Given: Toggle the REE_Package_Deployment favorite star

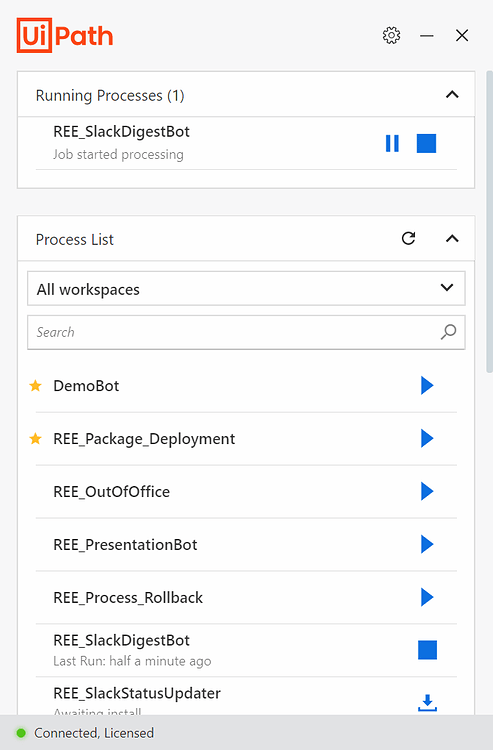Looking at the screenshot, I should (x=35, y=439).
